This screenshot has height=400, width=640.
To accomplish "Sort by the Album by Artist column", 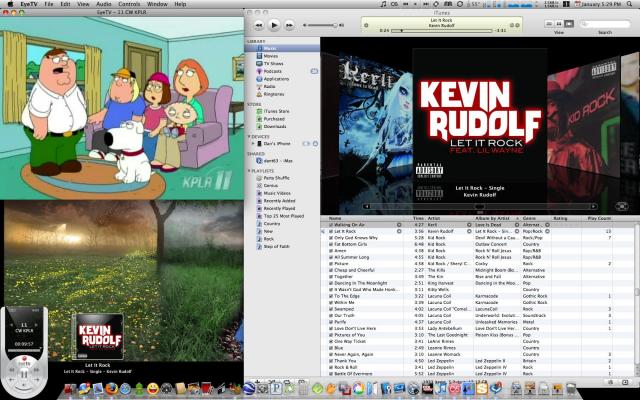I will 494,217.
